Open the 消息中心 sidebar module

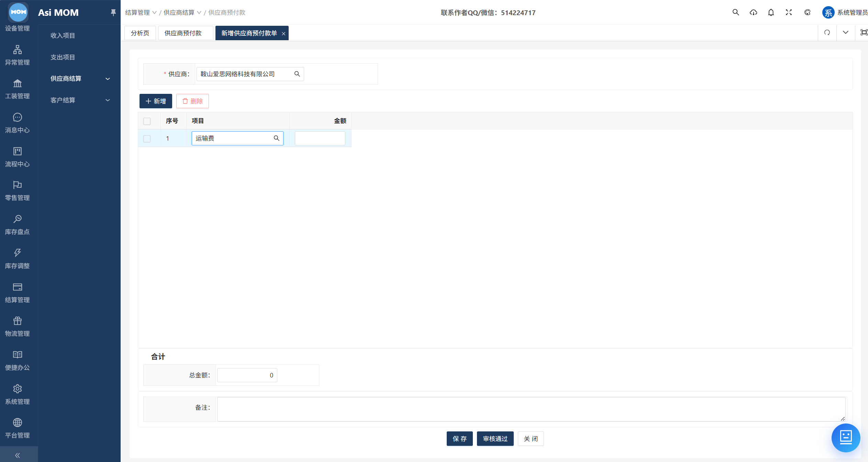[x=17, y=123]
